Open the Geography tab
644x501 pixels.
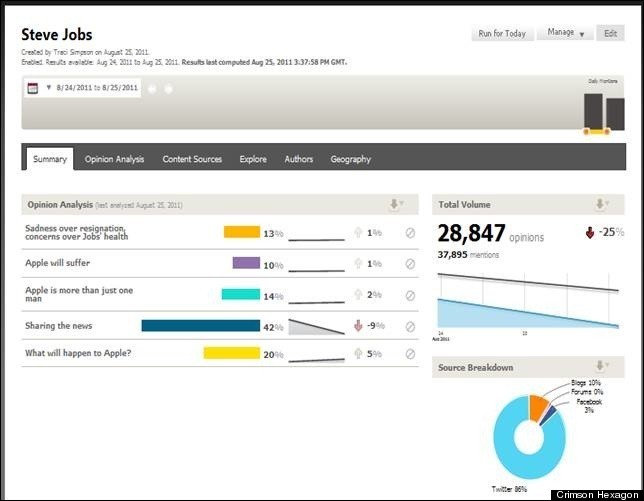click(x=350, y=159)
